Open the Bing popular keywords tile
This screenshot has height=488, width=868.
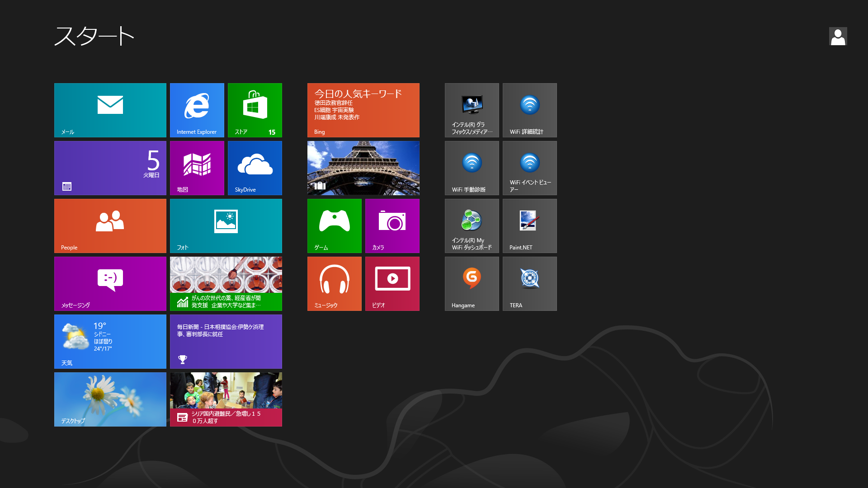pyautogui.click(x=363, y=110)
